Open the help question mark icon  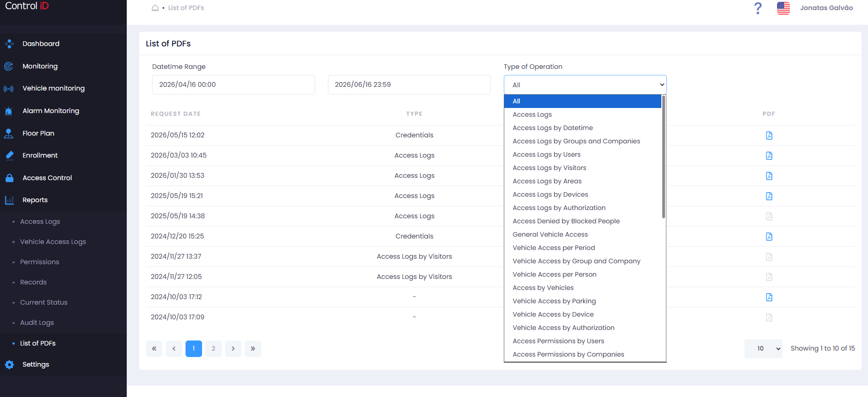coord(758,8)
